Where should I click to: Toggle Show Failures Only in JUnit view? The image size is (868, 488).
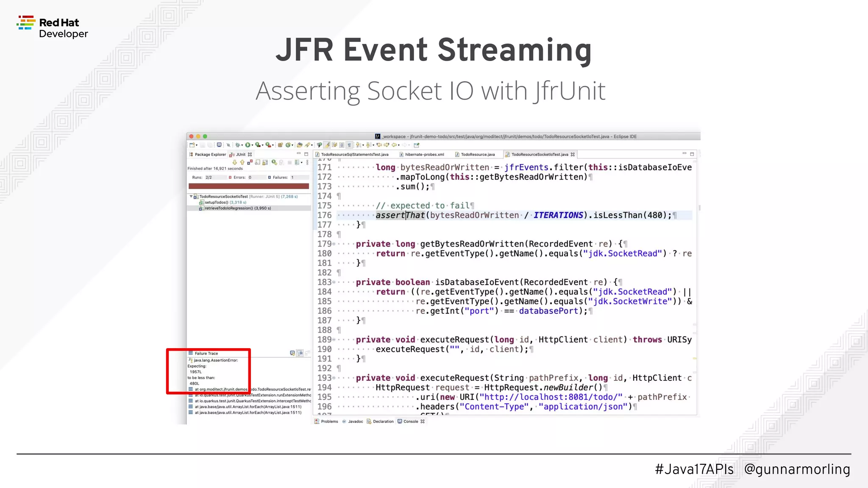tap(250, 162)
